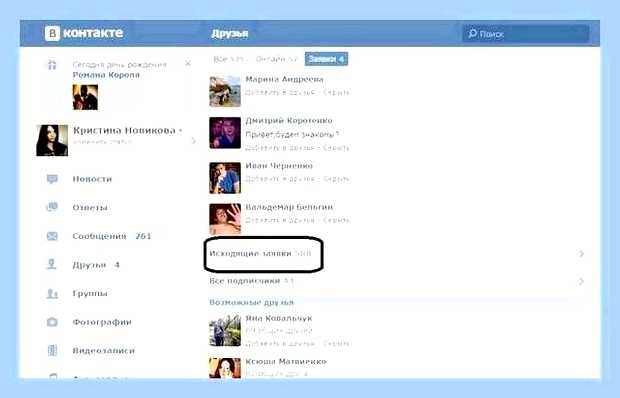Open Дмитрий Коротенко's profile link
Screen dimensions: 620x398
[x=289, y=121]
